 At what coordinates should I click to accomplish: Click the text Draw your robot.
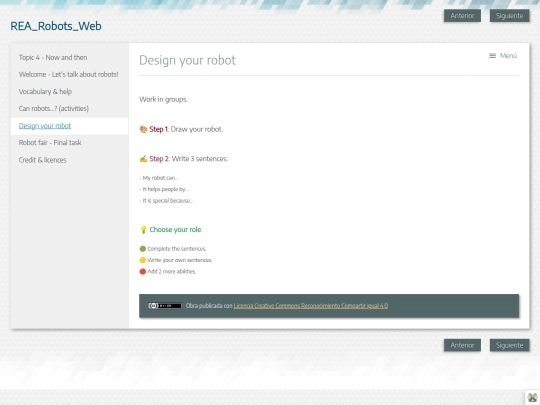[197, 129]
